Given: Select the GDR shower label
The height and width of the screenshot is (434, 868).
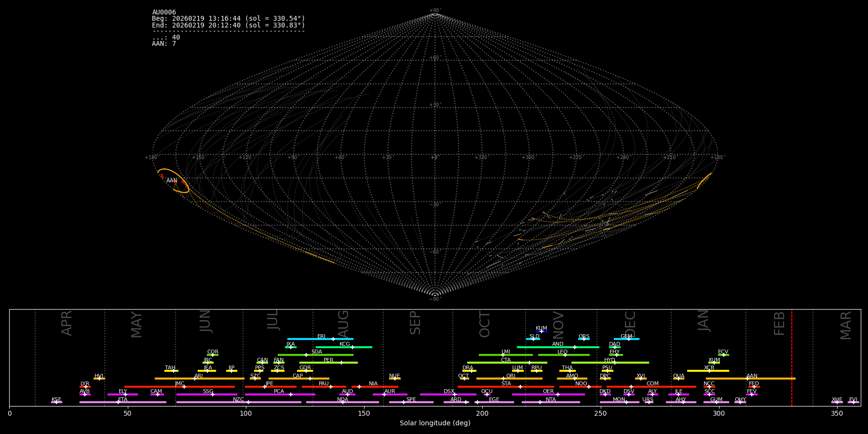Looking at the screenshot, I should tap(305, 368).
